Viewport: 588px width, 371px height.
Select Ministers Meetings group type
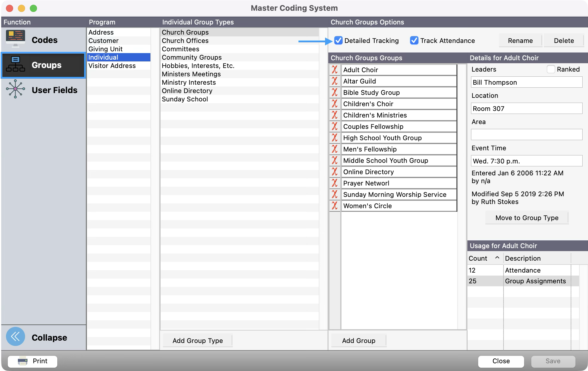pos(240,74)
